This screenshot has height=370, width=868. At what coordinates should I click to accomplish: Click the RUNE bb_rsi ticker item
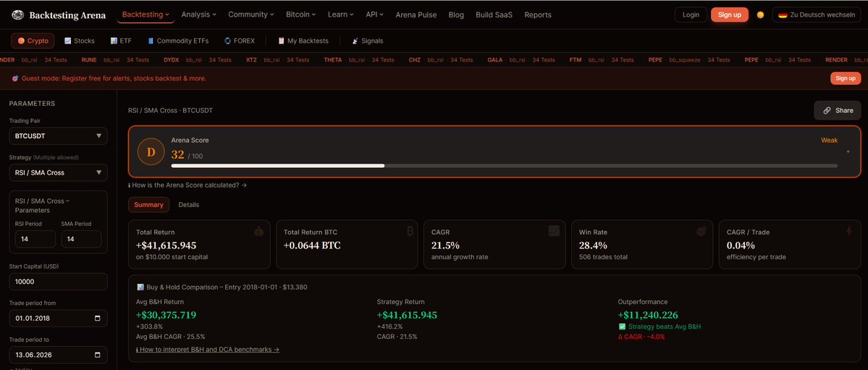[115, 60]
